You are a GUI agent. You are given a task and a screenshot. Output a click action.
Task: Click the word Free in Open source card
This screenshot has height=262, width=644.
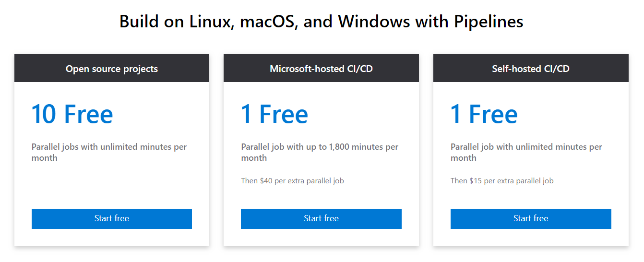click(88, 114)
